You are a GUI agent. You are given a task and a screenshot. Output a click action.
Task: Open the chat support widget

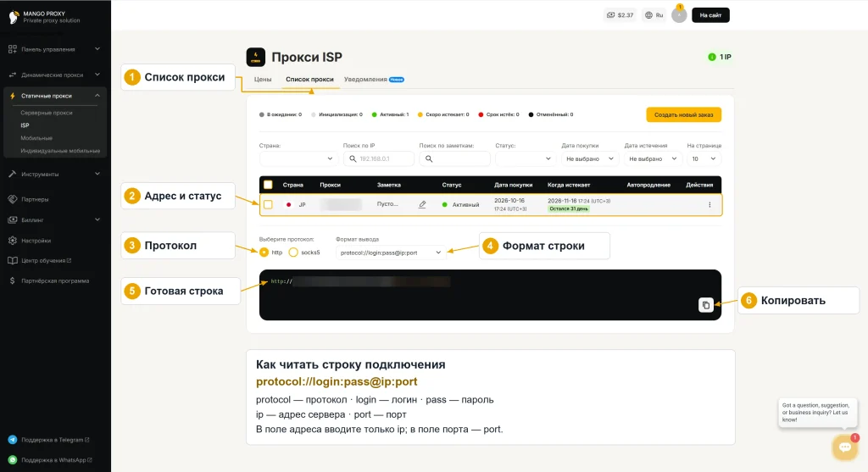(x=845, y=447)
